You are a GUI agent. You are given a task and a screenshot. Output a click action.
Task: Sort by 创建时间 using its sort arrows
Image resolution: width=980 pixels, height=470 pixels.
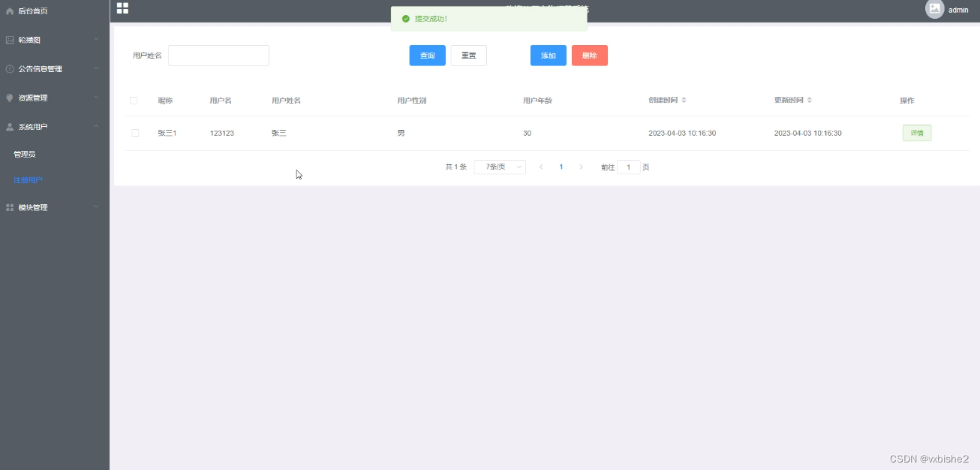point(684,101)
